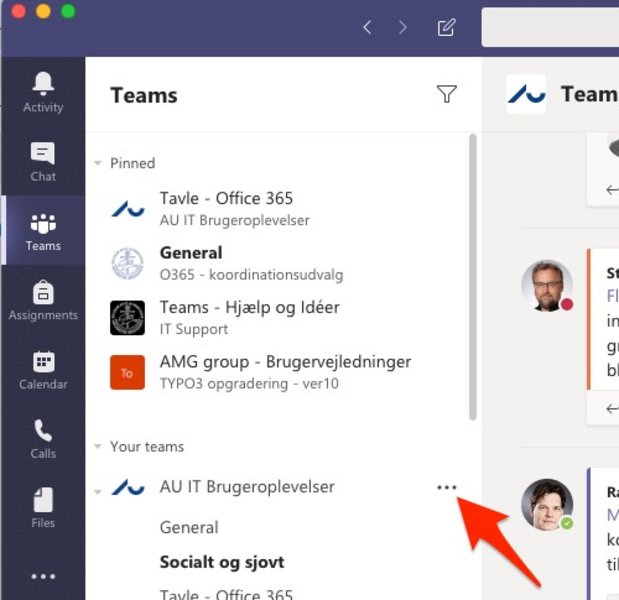The width and height of the screenshot is (619, 600).
Task: Click the green macOS zoom button
Action: [x=68, y=11]
